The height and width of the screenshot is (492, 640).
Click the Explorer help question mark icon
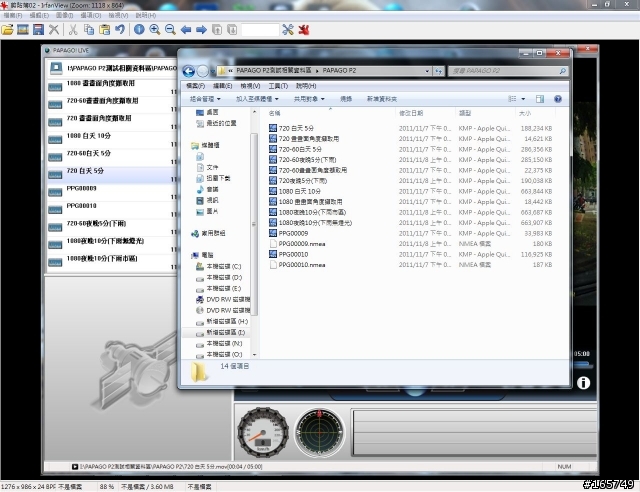pos(558,99)
